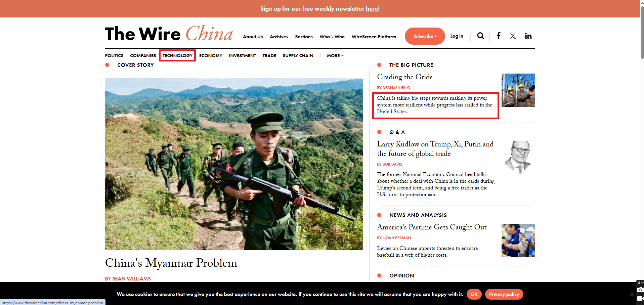Select the TECHNOLOGY category tab
This screenshot has height=305, width=644.
point(177,55)
